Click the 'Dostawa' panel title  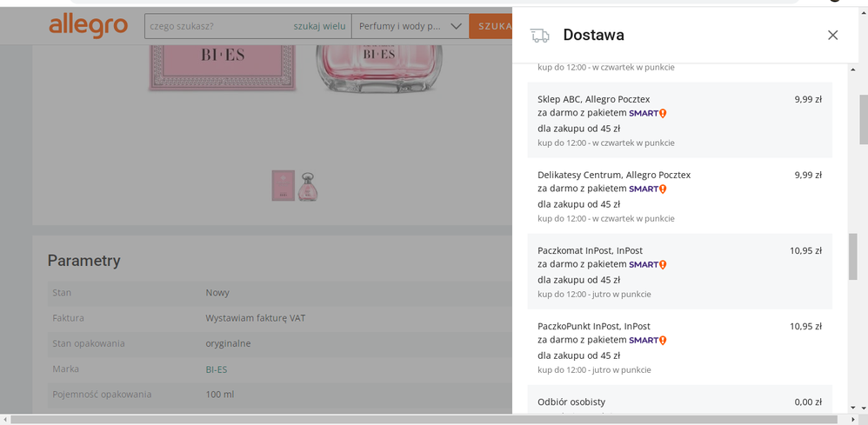pyautogui.click(x=593, y=35)
